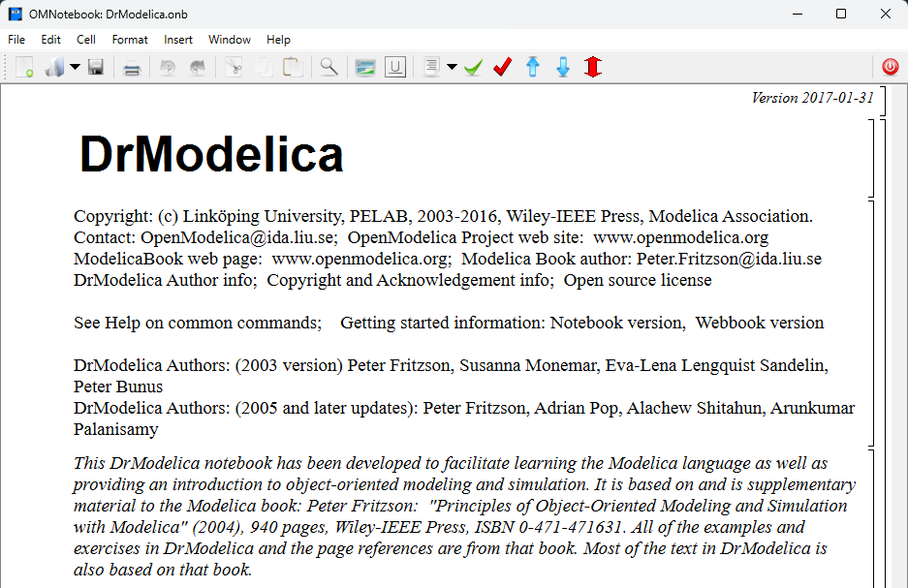Open the Peter.Fritzson@ida.liu.se author link
This screenshot has height=588, width=908.
(729, 259)
